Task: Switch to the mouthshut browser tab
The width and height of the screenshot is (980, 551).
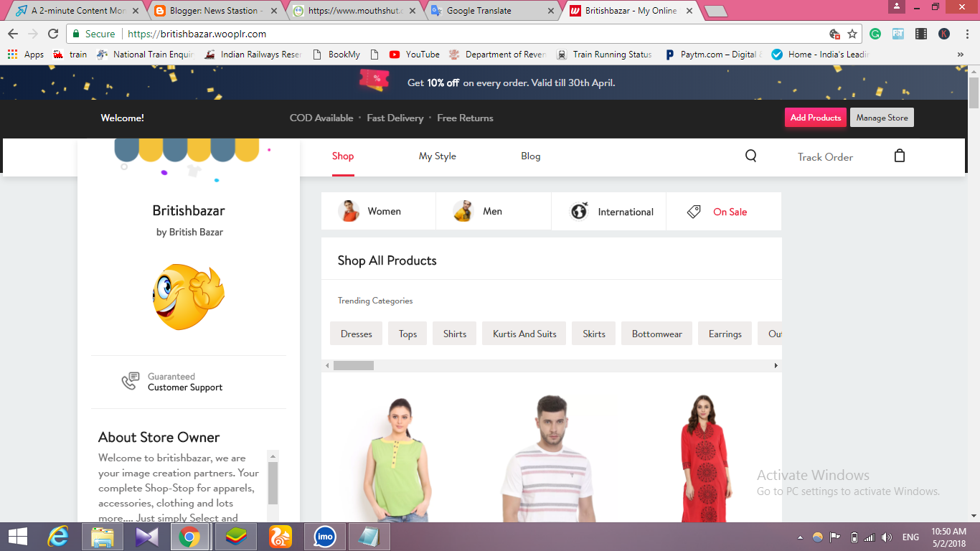Action: coord(354,11)
